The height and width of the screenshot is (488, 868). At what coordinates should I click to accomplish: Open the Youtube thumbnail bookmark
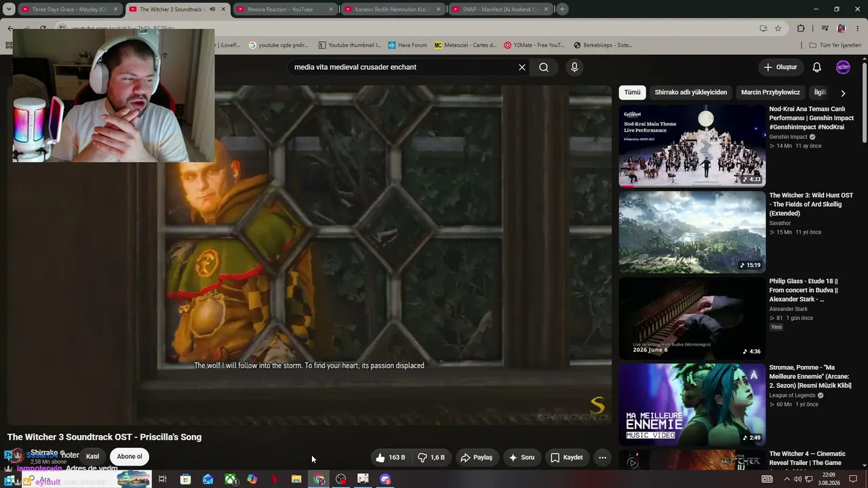click(x=350, y=45)
